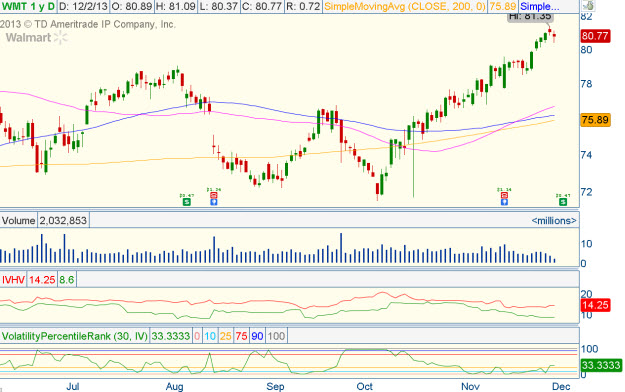Click the blue 90 threshold level
Screen dimensions: 625x392
[x=257, y=336]
